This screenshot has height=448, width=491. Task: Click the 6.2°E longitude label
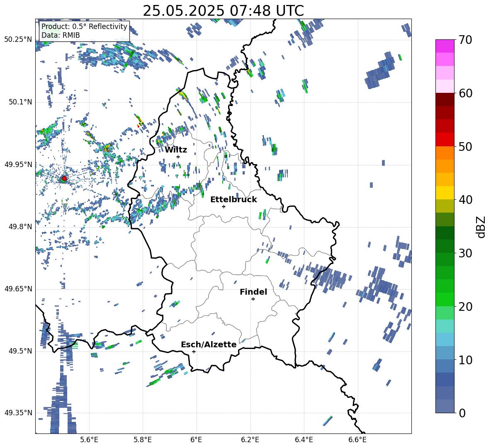pyautogui.click(x=250, y=440)
